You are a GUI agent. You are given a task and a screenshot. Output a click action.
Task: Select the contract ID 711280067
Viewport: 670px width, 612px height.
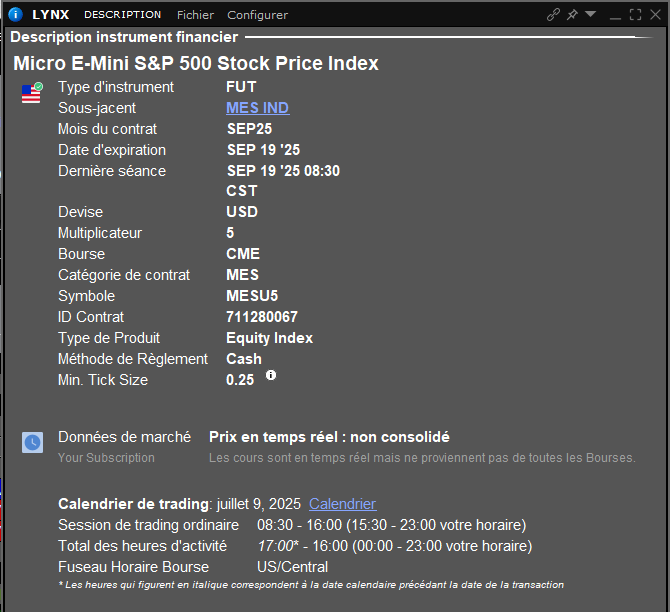coord(262,317)
